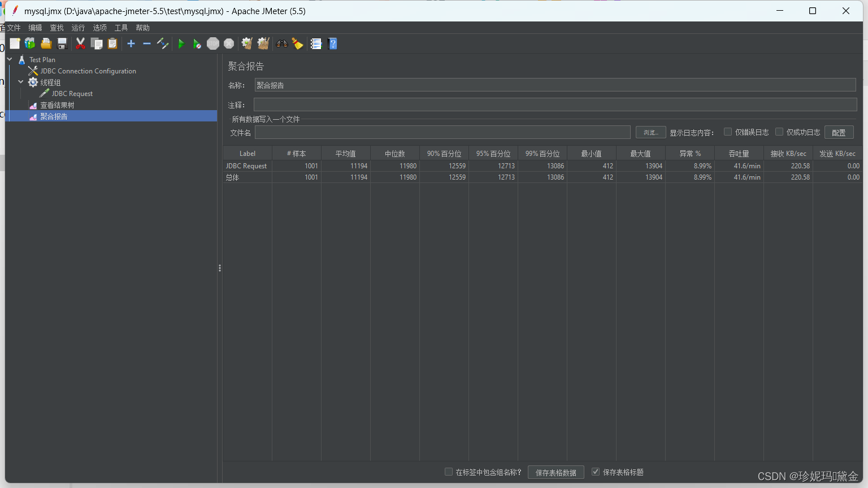868x488 pixels.
Task: Click the blue minus Collapse All icon
Action: [147, 43]
